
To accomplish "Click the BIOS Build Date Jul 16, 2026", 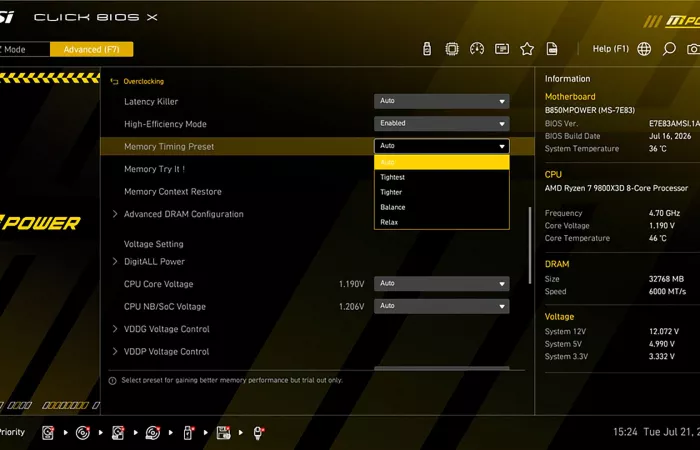I will pyautogui.click(x=670, y=136).
